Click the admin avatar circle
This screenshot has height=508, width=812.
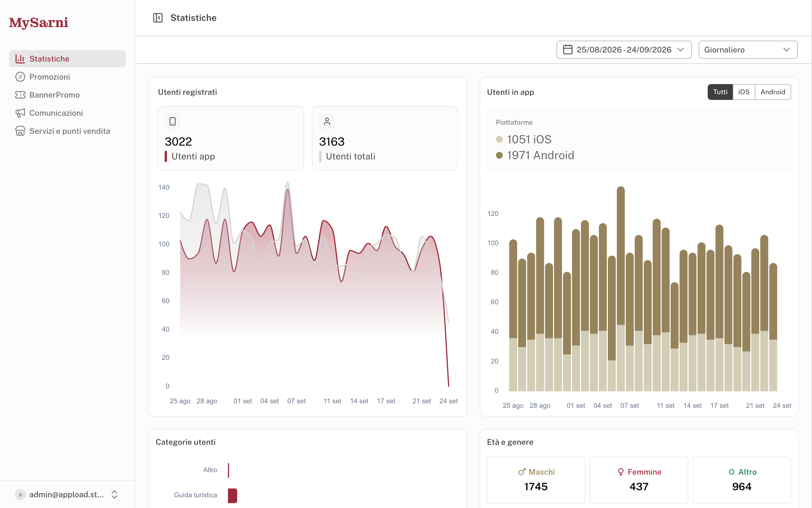(20, 494)
